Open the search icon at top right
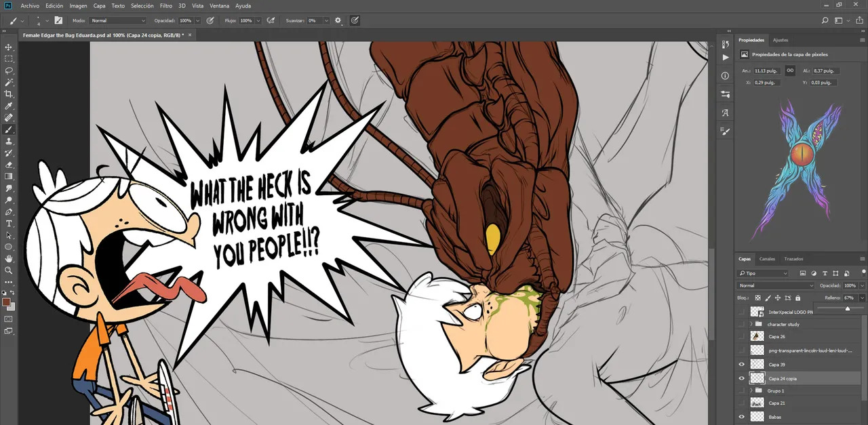Screen dimensions: 868x425 coord(825,21)
